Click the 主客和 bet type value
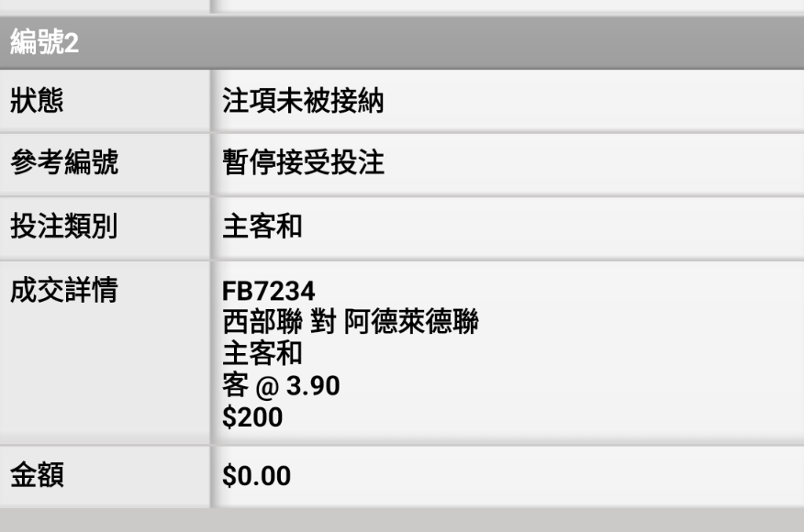This screenshot has width=804, height=532. (x=262, y=226)
